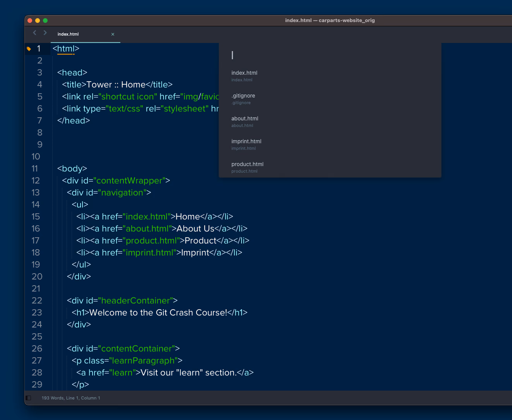
Task: Click 'Visit our "learn" section.' text
Action: (189, 373)
